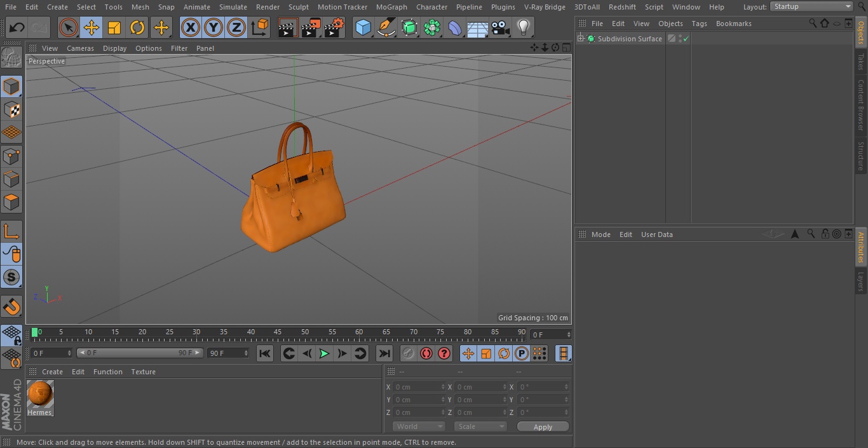Open keyframe selection question mark button
The height and width of the screenshot is (448, 868).
click(x=444, y=353)
